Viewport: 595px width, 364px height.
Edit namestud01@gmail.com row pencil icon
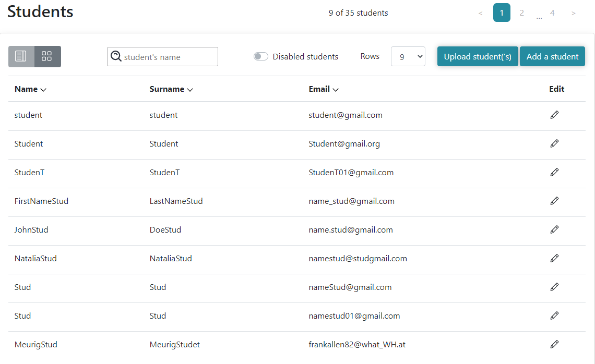(x=554, y=316)
